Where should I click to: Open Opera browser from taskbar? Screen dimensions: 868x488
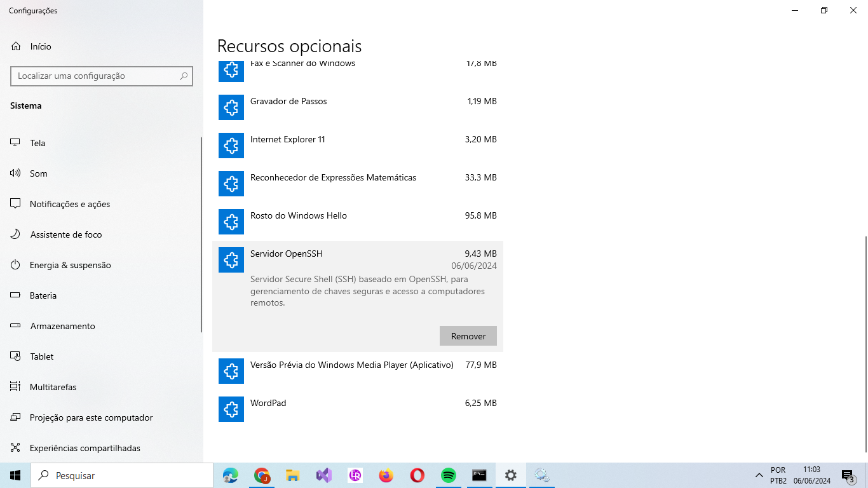(417, 475)
